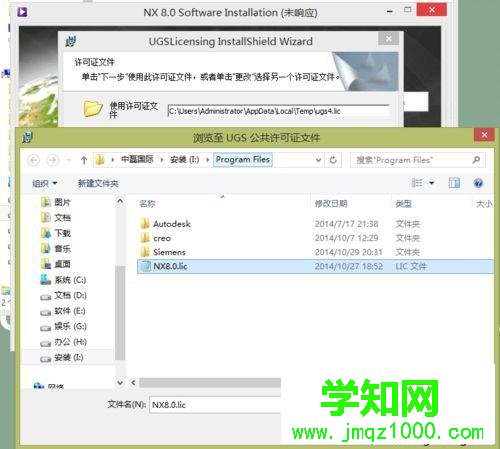Expand the 中瓥国际 breadcrumb arrow
This screenshot has width=500, height=449.
tap(162, 160)
